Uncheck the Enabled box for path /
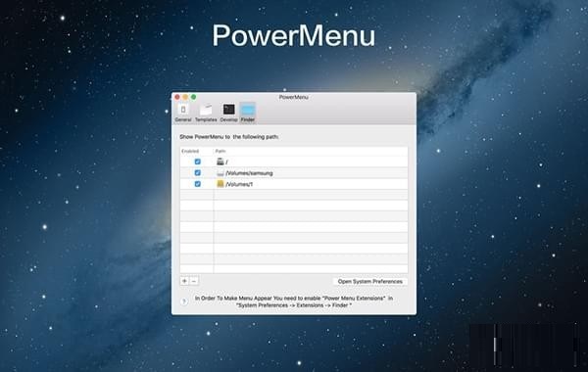Image resolution: width=588 pixels, height=372 pixels. point(198,162)
